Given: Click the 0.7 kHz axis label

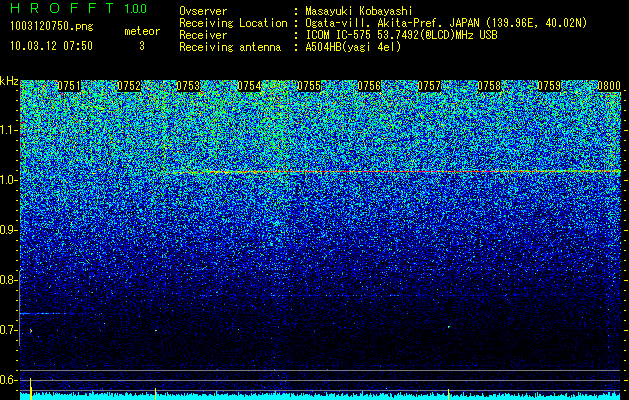Looking at the screenshot, I should 9,330.
